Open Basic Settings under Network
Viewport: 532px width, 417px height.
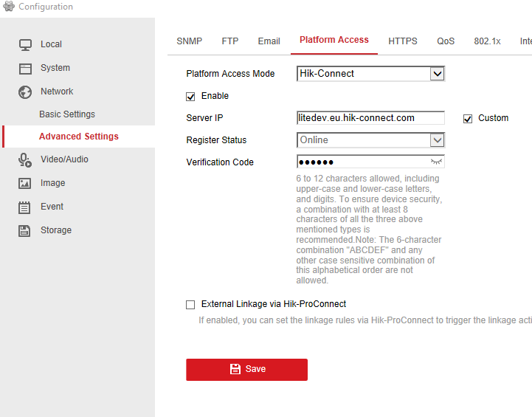click(67, 114)
